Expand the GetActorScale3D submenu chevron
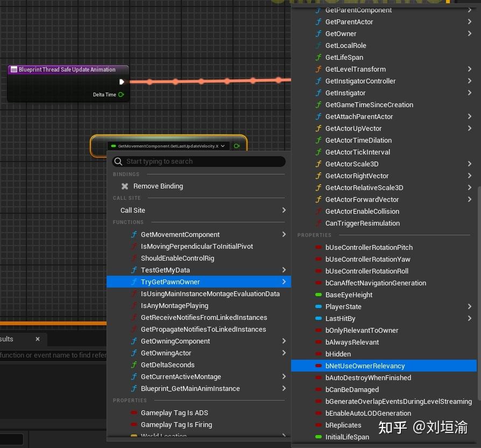 tap(470, 164)
